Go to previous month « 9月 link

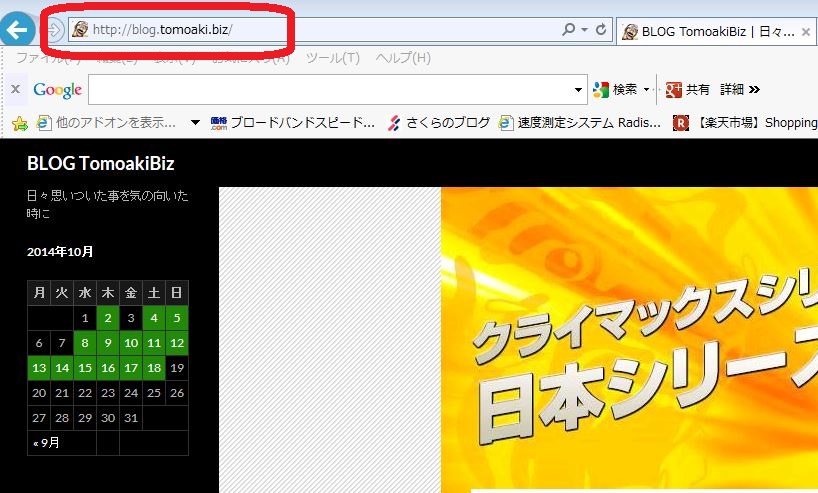46,443
